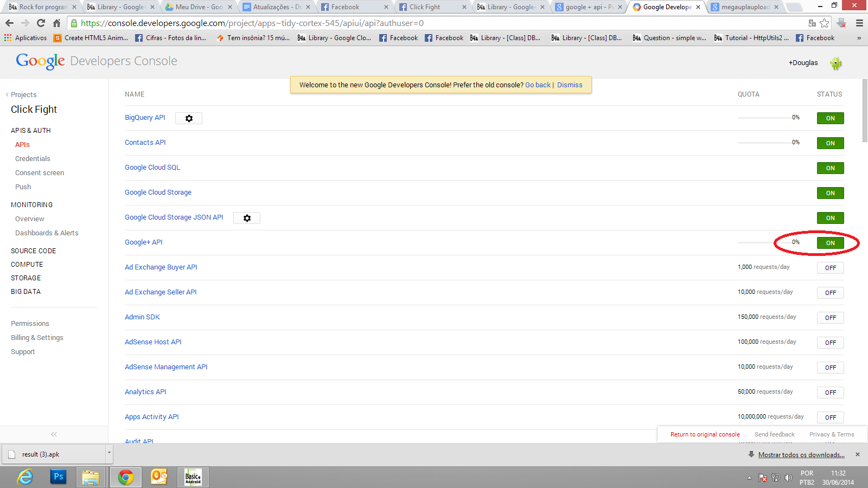Show hidden system tray icons

pos(749,478)
